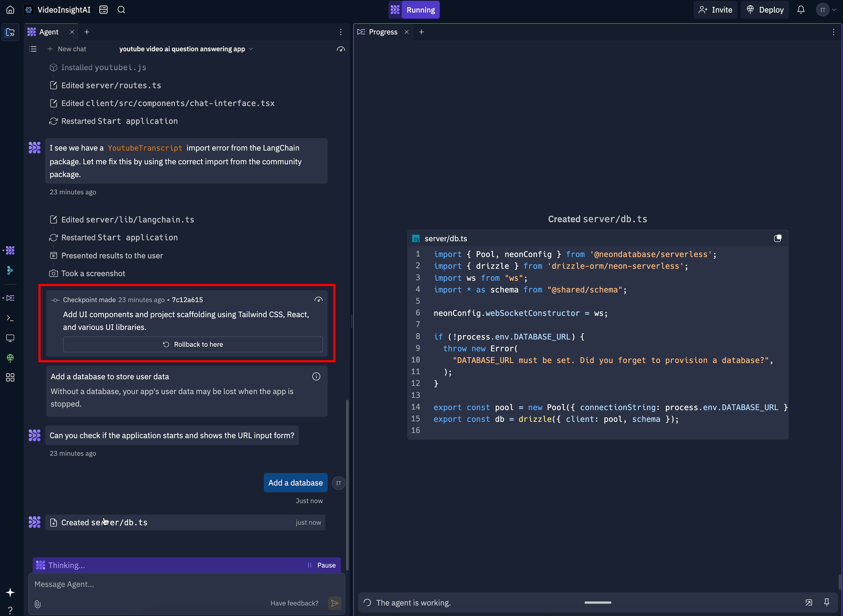Open notifications bell
This screenshot has height=616, width=843.
(801, 10)
